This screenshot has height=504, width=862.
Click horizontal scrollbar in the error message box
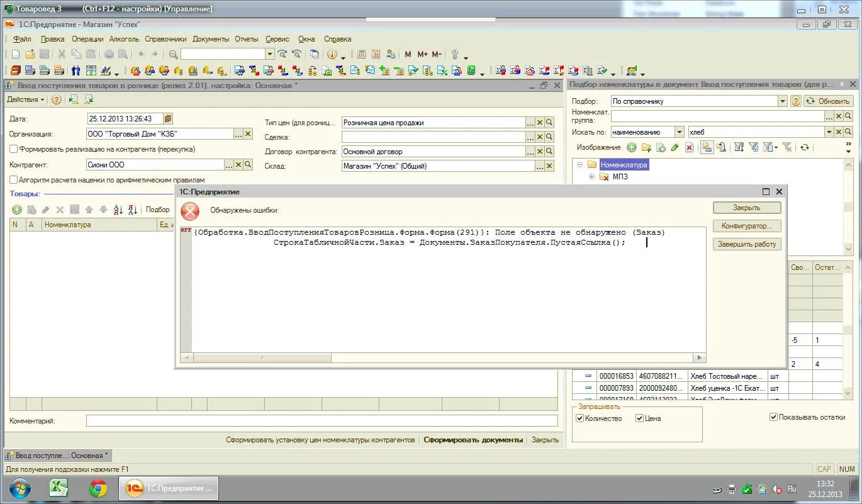click(444, 357)
